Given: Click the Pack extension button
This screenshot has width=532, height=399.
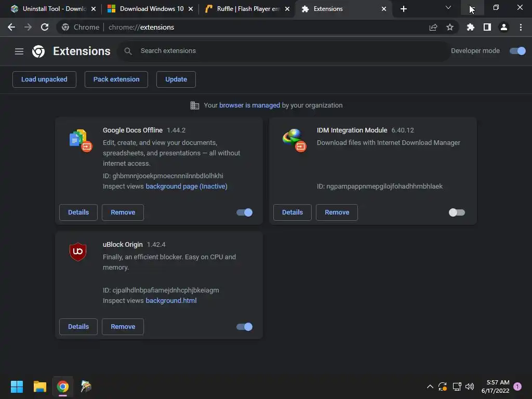Looking at the screenshot, I should pos(116,79).
